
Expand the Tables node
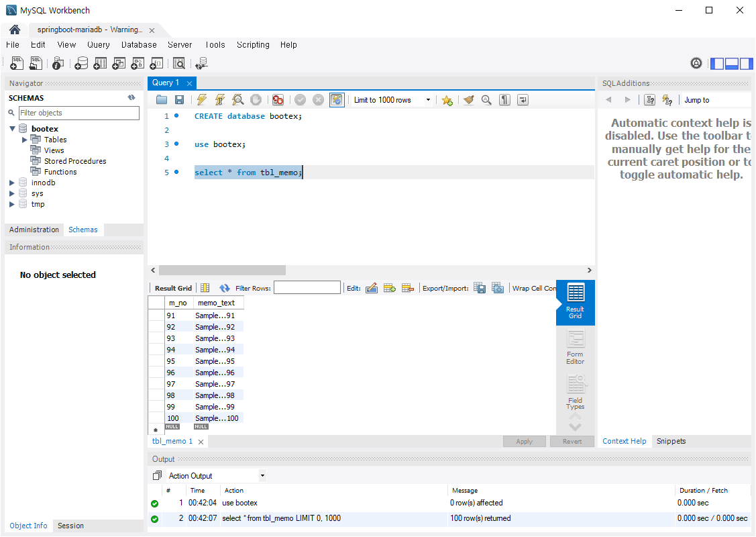point(25,140)
